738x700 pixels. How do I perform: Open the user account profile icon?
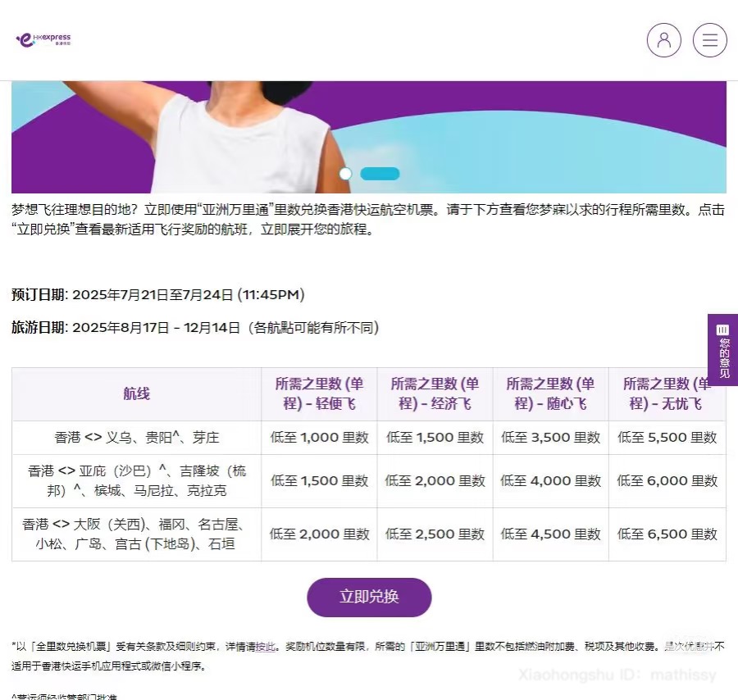663,39
